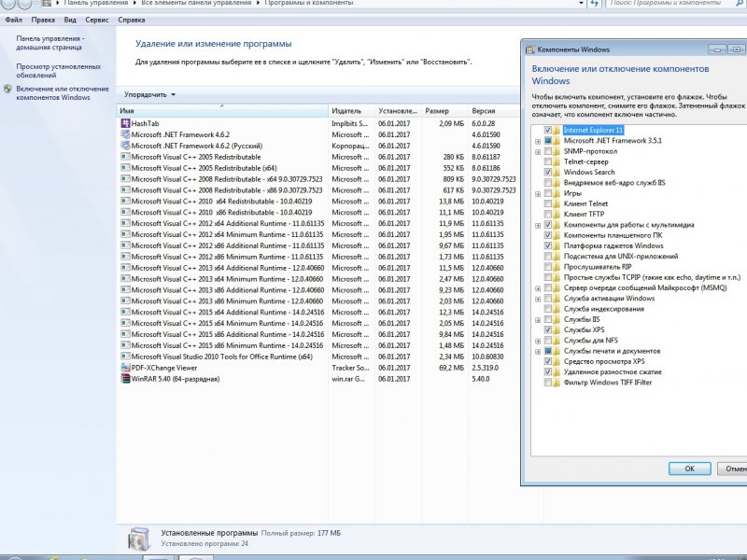Screen dimensions: 747x560
Task: Open the Справка menu
Action: click(131, 20)
